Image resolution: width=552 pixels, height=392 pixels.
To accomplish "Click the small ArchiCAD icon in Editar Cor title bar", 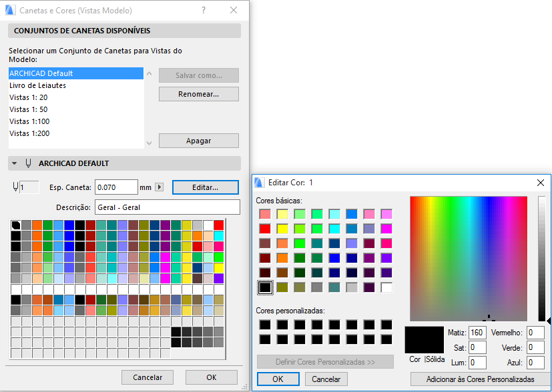I will click(x=260, y=182).
